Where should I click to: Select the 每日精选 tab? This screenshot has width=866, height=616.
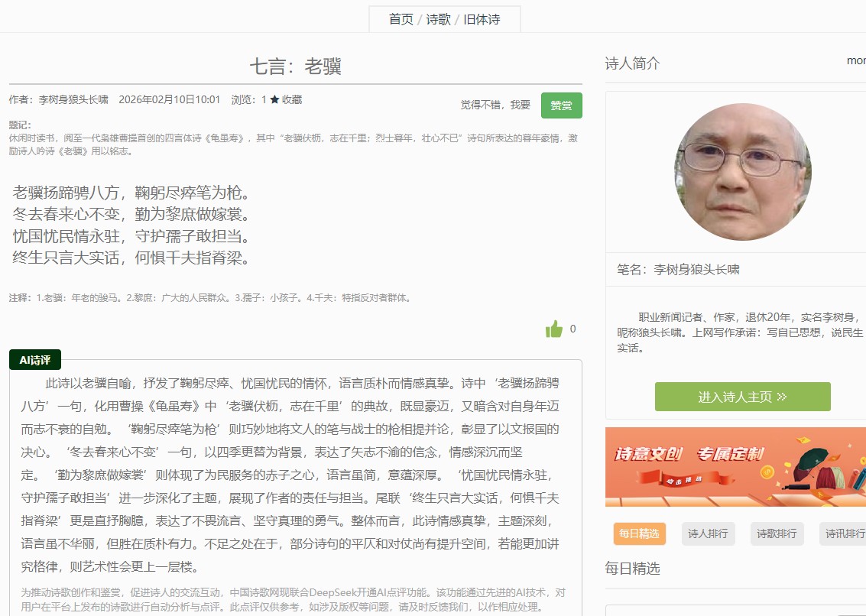tap(640, 533)
